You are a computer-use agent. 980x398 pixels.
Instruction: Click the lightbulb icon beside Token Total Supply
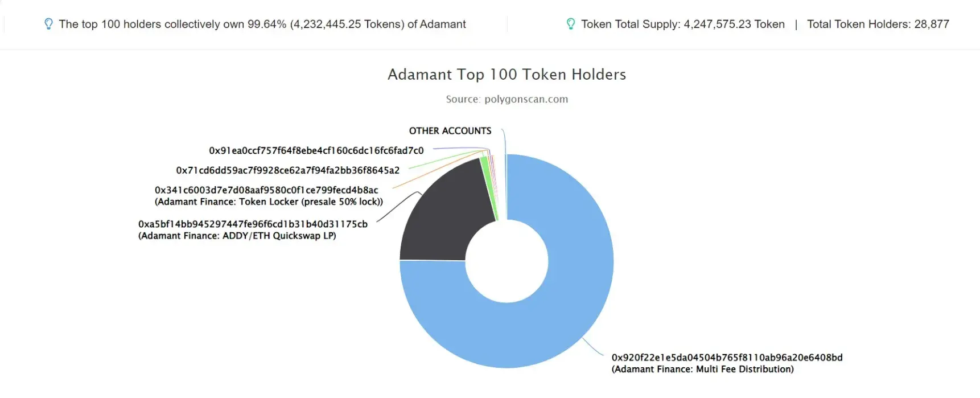tap(571, 24)
